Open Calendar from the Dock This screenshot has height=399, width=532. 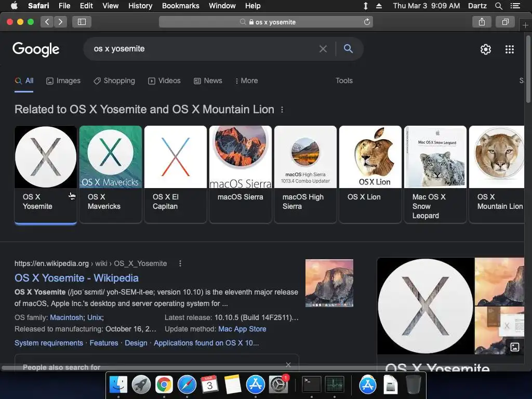(210, 384)
